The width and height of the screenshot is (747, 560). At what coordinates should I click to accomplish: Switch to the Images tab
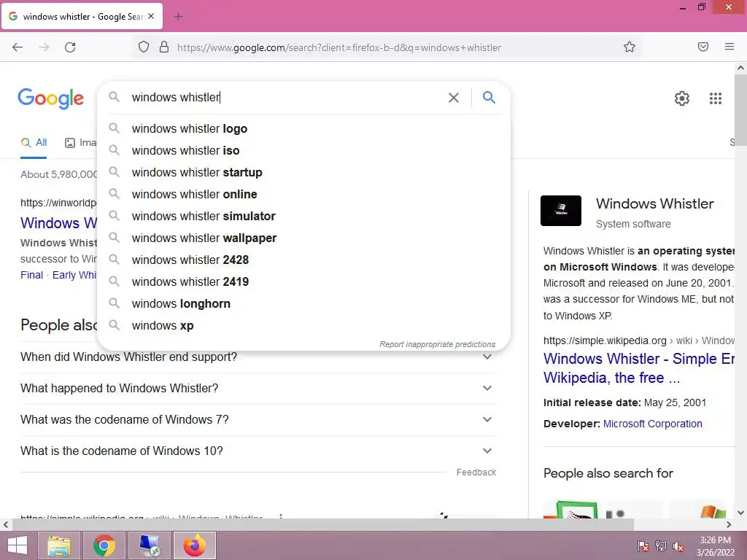click(x=80, y=142)
